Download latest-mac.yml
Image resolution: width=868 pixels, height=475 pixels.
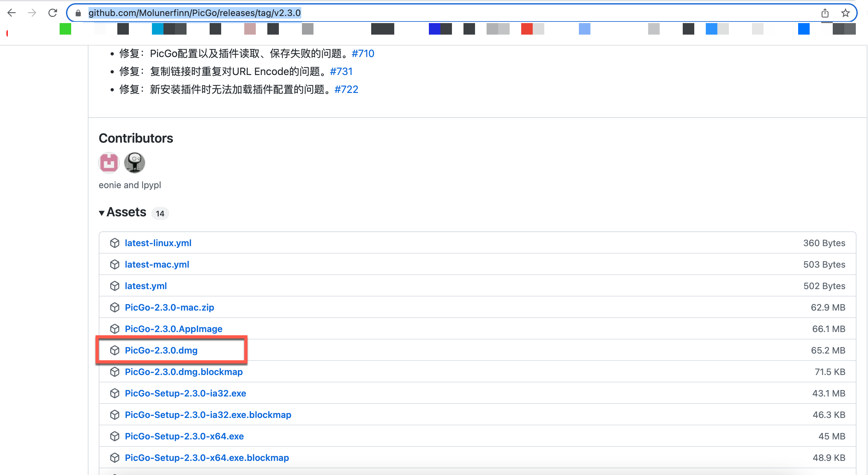(157, 264)
